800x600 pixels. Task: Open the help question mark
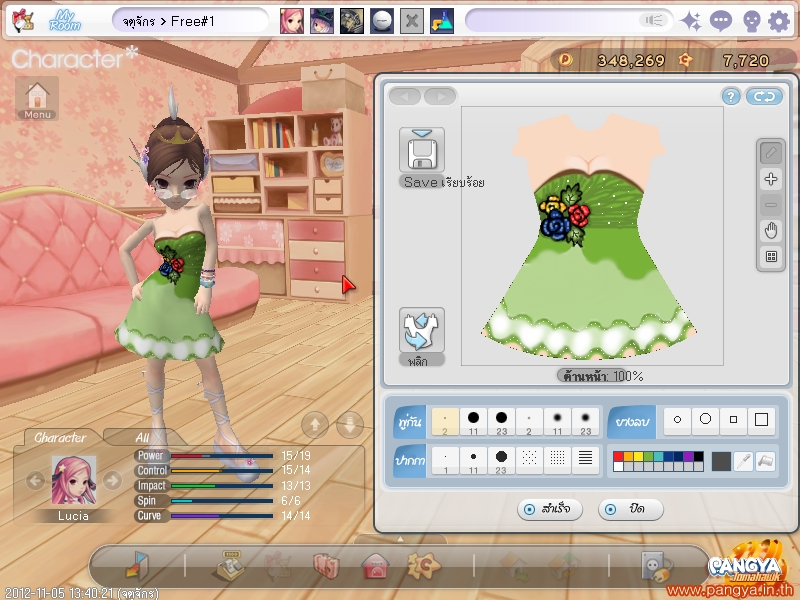click(x=731, y=96)
